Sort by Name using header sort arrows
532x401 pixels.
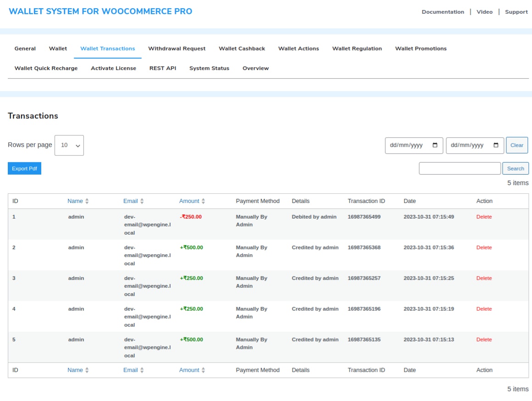click(87, 201)
